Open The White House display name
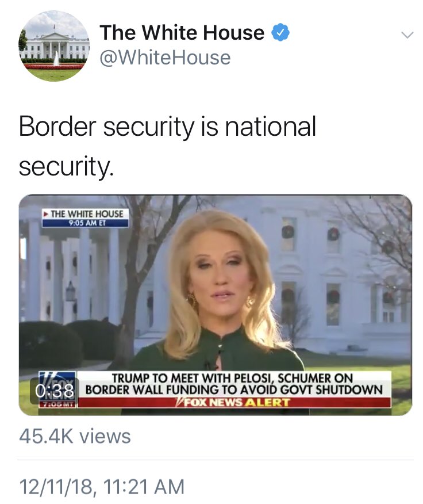Image resolution: width=423 pixels, height=504 pixels. [182, 32]
